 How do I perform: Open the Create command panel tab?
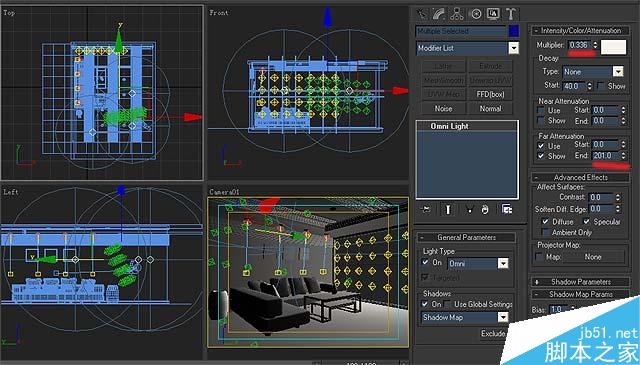coord(422,14)
